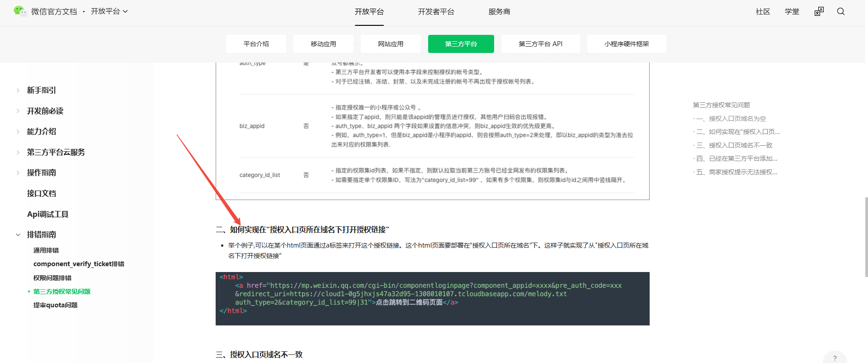Open the search magnifier icon
The image size is (868, 363).
coord(841,11)
